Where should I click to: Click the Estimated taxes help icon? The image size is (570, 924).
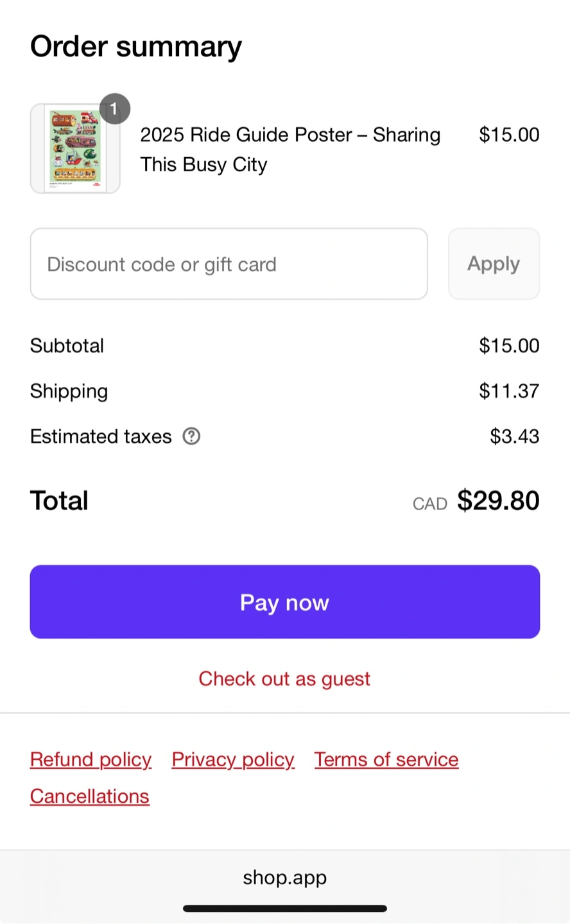(x=191, y=436)
